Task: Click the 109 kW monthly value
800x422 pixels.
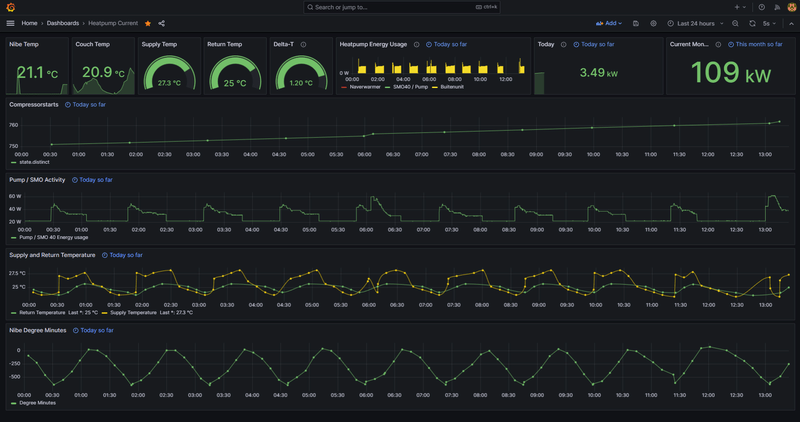Action: 731,72
